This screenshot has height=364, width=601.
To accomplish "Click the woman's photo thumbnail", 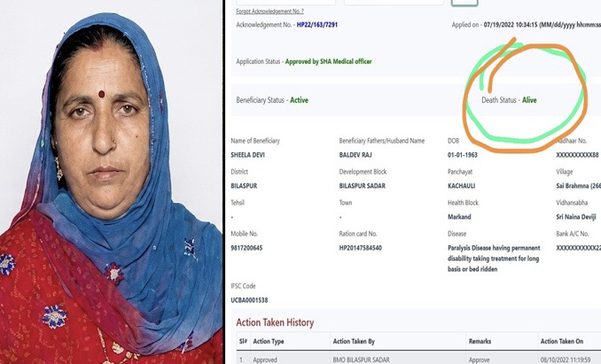I will tap(111, 182).
